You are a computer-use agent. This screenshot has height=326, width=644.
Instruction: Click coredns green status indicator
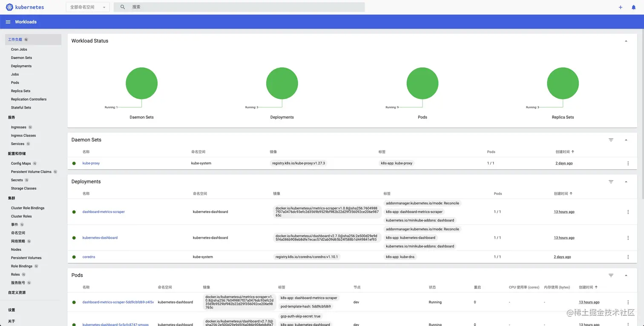coord(74,257)
